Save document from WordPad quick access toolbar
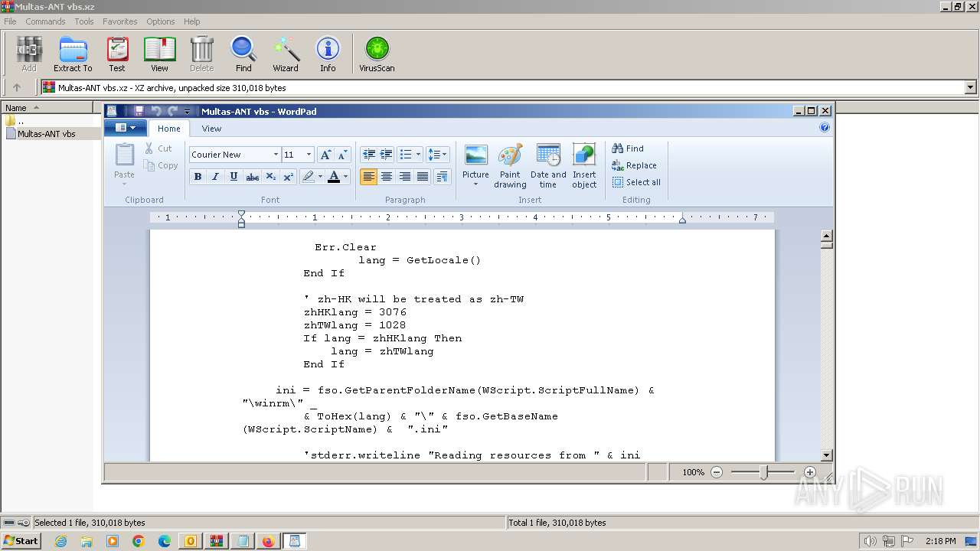The image size is (980, 551). tap(139, 111)
